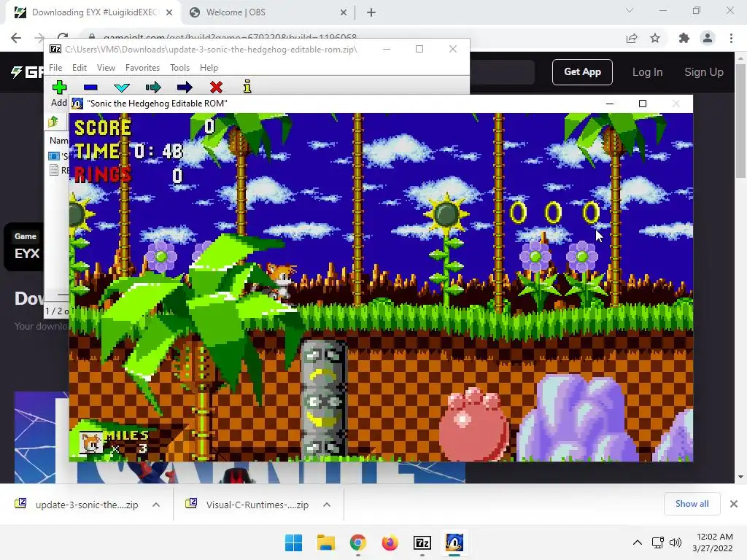The width and height of the screenshot is (747, 560).
Task: Click the Chrome taskbar icon
Action: pos(357,542)
